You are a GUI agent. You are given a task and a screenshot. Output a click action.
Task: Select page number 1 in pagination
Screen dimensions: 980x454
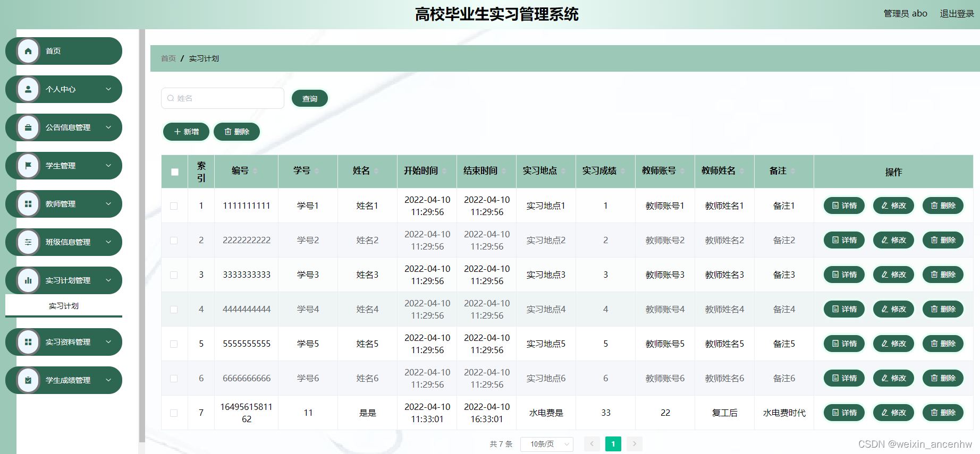click(613, 444)
